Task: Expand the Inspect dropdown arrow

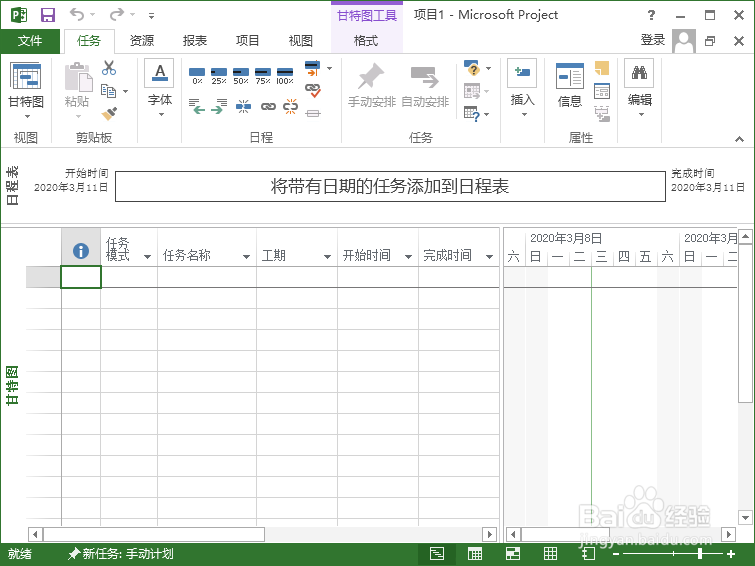Action: (488, 68)
